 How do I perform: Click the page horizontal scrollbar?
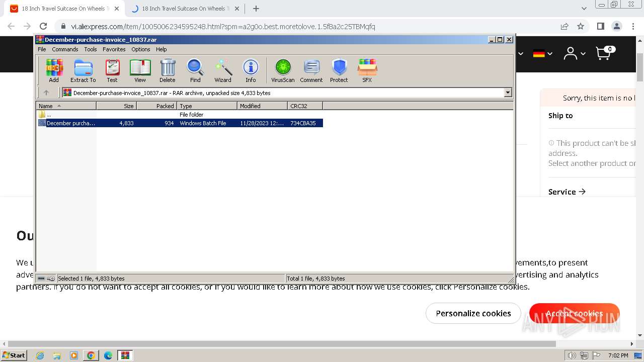click(x=282, y=344)
